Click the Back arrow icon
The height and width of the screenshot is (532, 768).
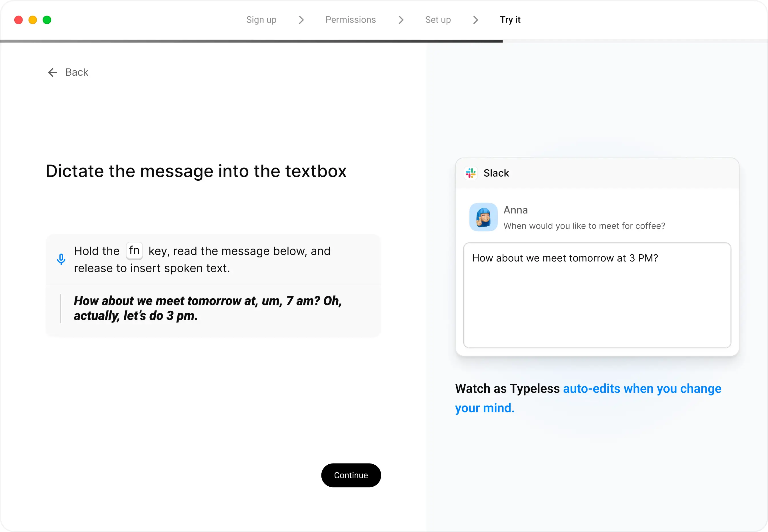tap(52, 72)
